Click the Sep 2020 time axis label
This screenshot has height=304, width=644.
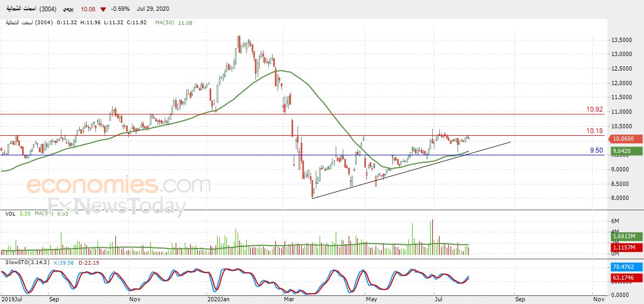520,300
